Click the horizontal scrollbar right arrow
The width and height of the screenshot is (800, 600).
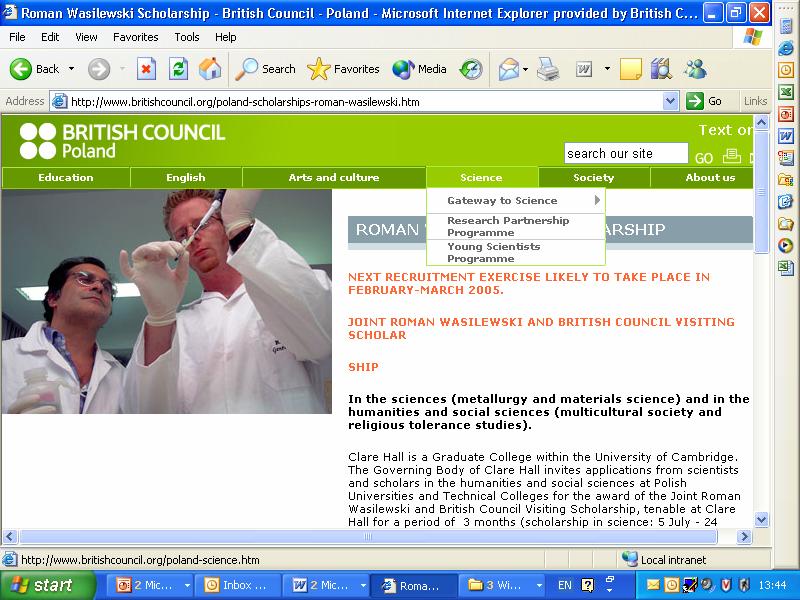click(744, 536)
